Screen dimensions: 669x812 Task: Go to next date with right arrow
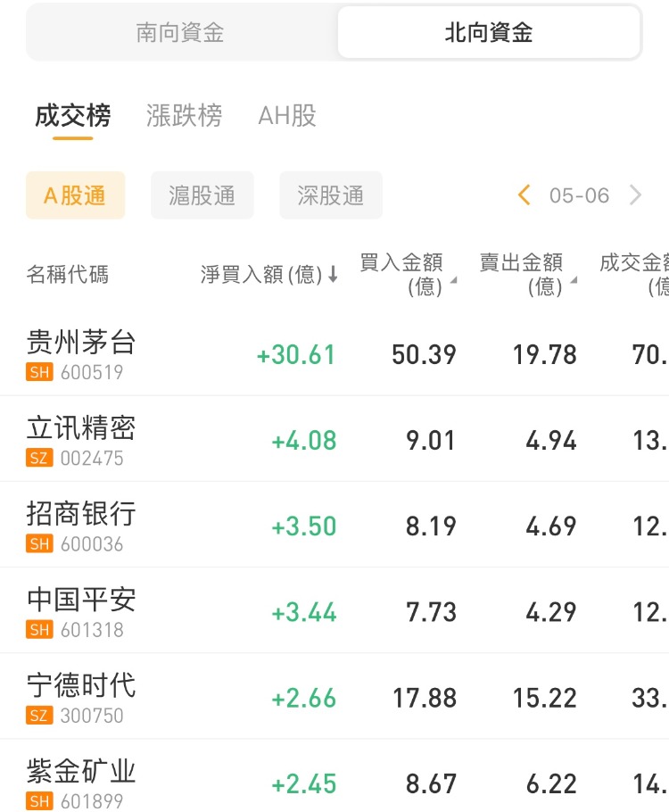click(x=635, y=195)
